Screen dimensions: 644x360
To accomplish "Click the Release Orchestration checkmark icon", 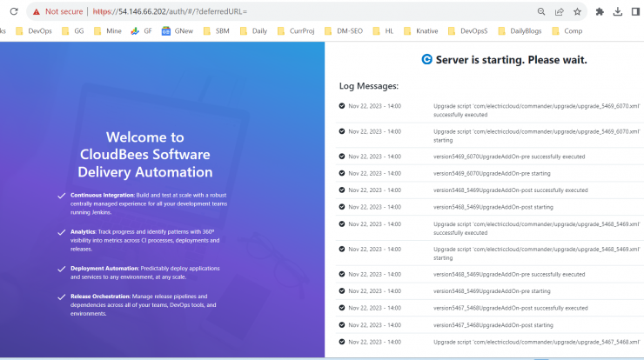I will tap(62, 297).
